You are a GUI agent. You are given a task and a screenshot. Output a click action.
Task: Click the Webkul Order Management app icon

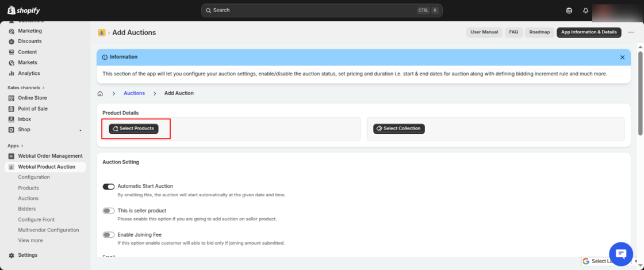11,156
